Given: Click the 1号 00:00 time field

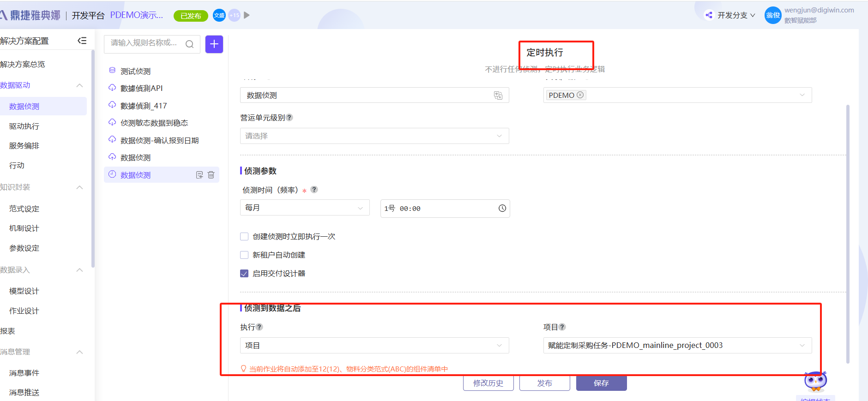Looking at the screenshot, I should point(445,208).
